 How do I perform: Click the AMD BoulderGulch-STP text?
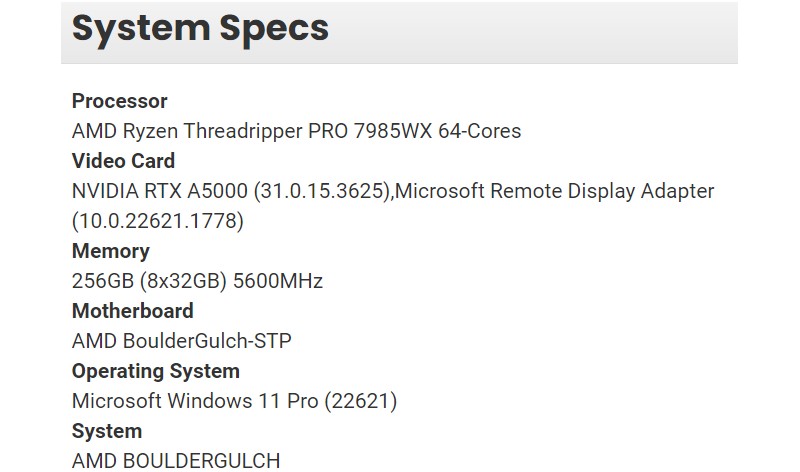tap(182, 341)
